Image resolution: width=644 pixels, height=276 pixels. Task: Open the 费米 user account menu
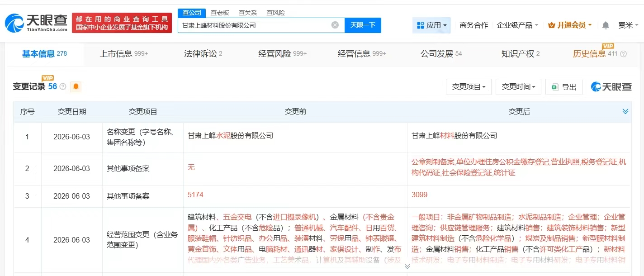(628, 25)
